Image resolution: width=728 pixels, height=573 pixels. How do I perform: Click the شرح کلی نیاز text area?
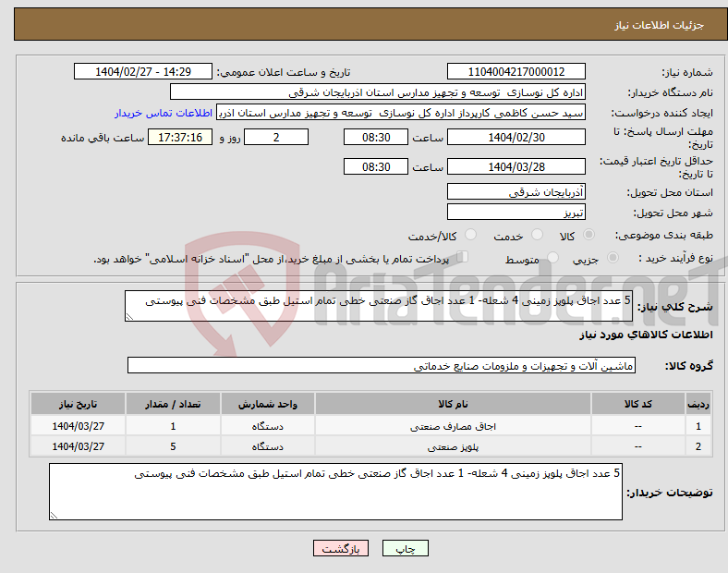click(379, 306)
